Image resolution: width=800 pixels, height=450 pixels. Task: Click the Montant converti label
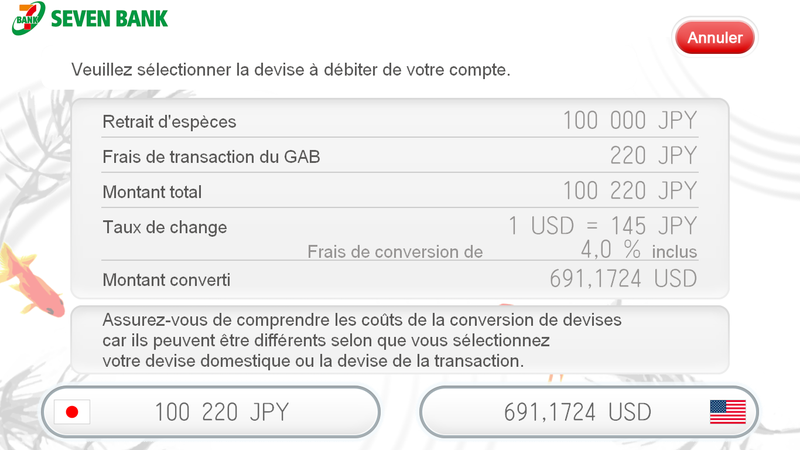coord(166,280)
